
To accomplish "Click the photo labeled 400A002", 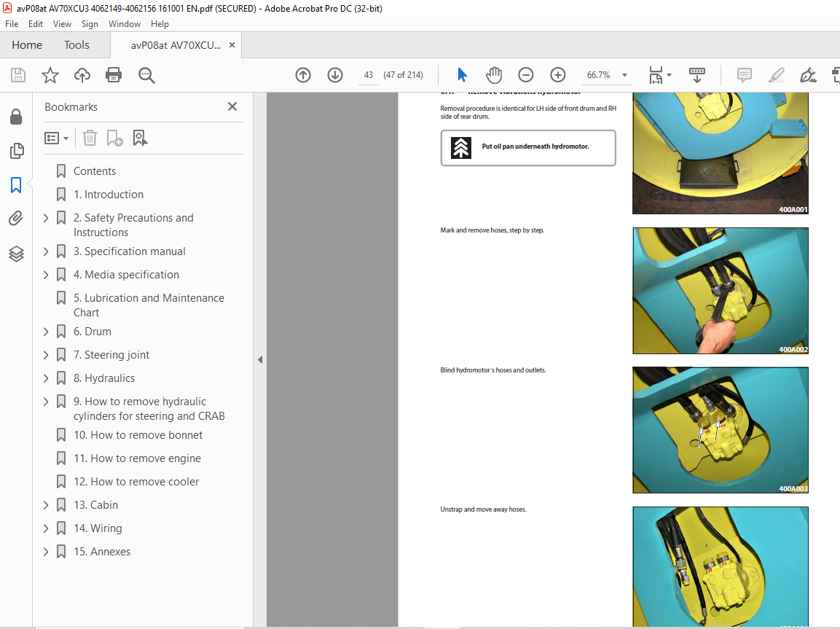I will point(721,291).
